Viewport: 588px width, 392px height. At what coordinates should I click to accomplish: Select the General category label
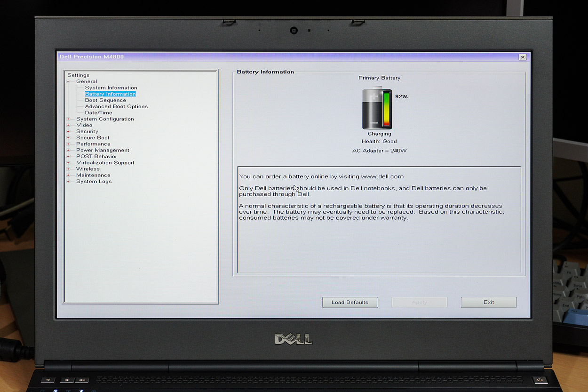click(87, 81)
